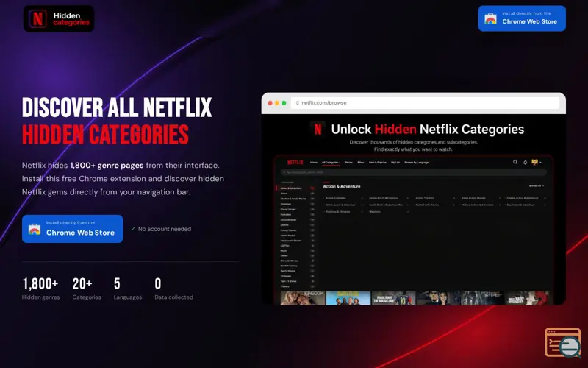The height and width of the screenshot is (368, 588).
Task: Select the New & Popular nav item
Action: (x=378, y=163)
